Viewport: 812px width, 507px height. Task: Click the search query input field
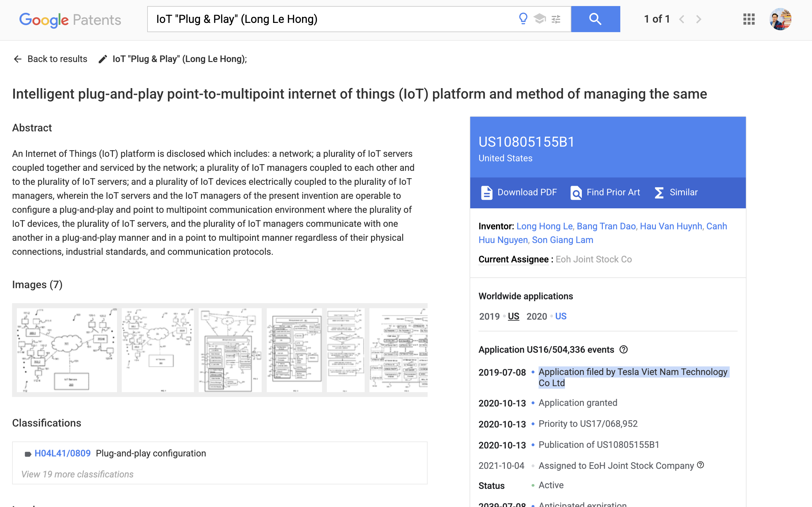(332, 19)
